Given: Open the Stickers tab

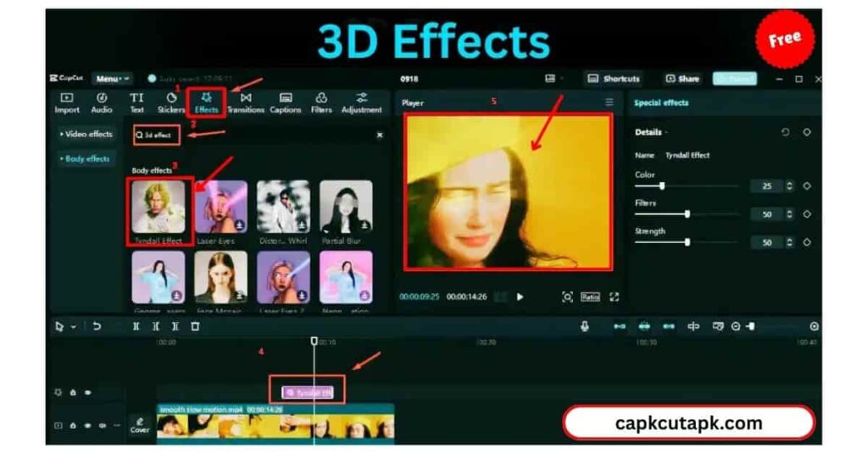Looking at the screenshot, I should point(171,103).
